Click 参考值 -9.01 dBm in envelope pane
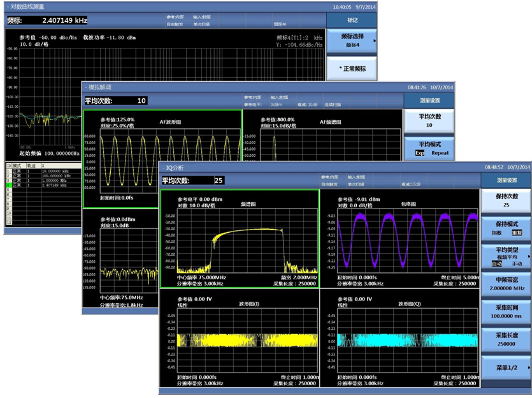The image size is (532, 398). coord(359,200)
